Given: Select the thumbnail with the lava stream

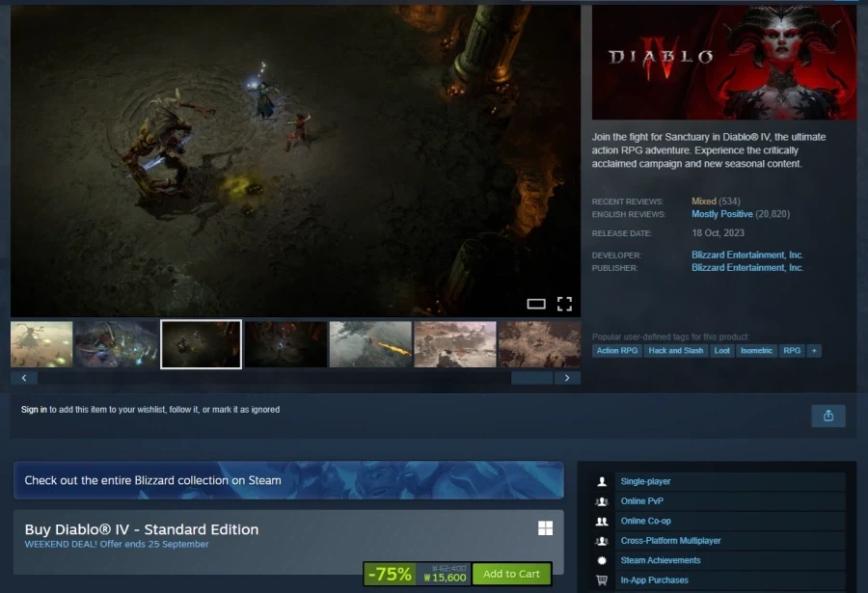Looking at the screenshot, I should point(370,344).
